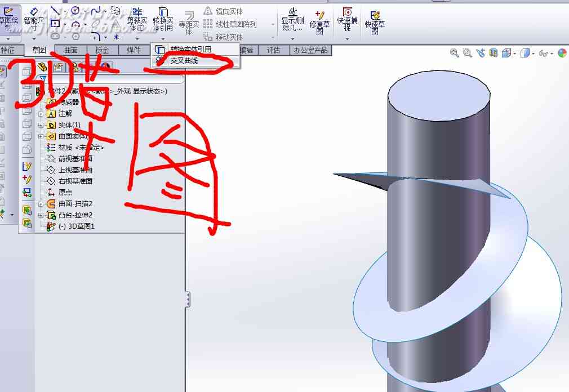The width and height of the screenshot is (569, 392).
Task: Switch to the 草图 tab
Action: [x=39, y=50]
